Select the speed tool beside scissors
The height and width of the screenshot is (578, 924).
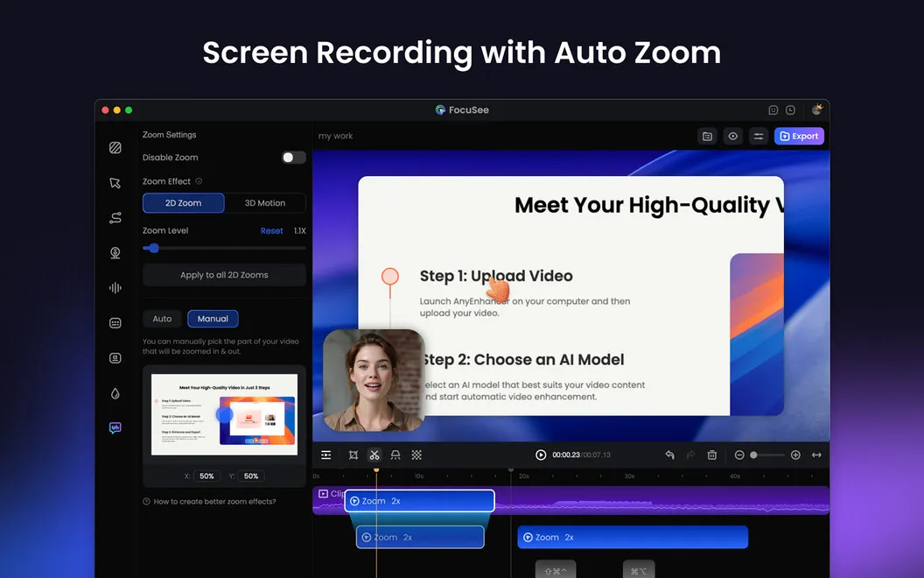coord(395,455)
